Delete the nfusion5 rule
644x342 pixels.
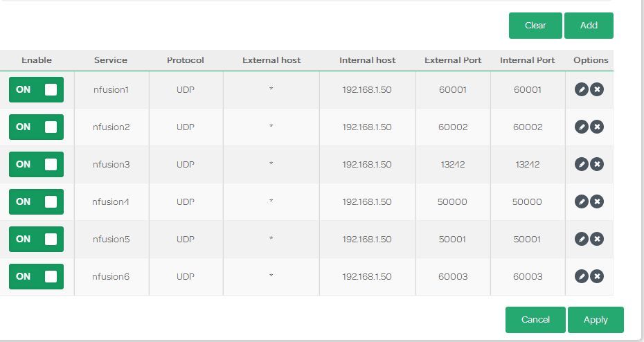point(596,239)
